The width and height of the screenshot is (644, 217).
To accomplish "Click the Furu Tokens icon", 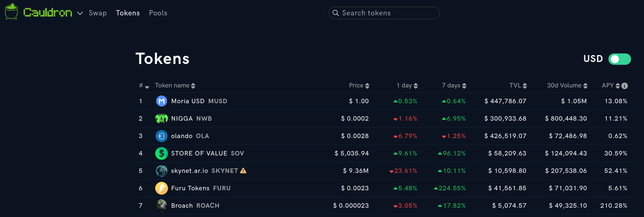I will coord(162,188).
